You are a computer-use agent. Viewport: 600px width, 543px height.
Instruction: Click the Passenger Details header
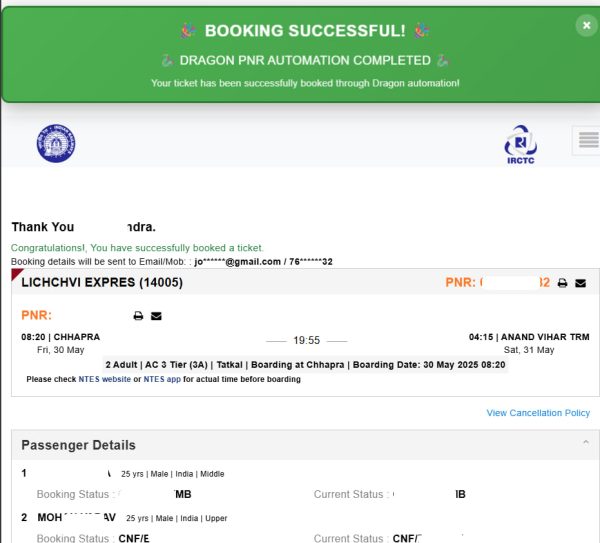[x=305, y=445]
